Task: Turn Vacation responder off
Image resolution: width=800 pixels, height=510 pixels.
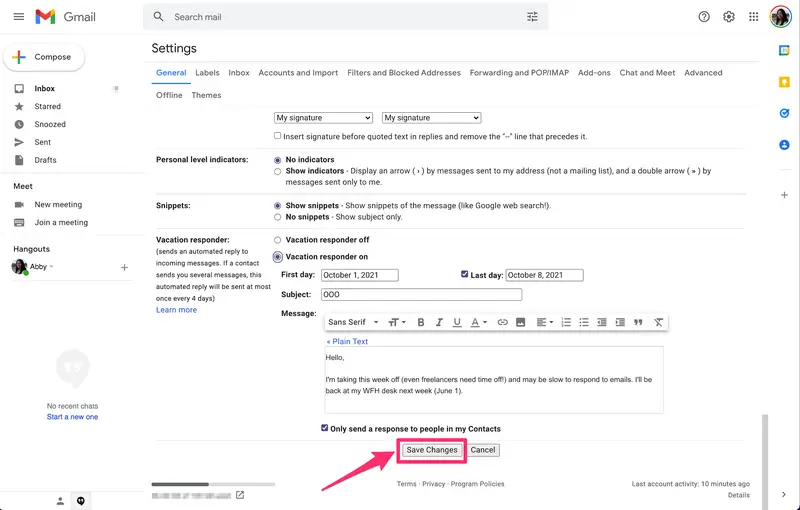Action: coord(278,240)
